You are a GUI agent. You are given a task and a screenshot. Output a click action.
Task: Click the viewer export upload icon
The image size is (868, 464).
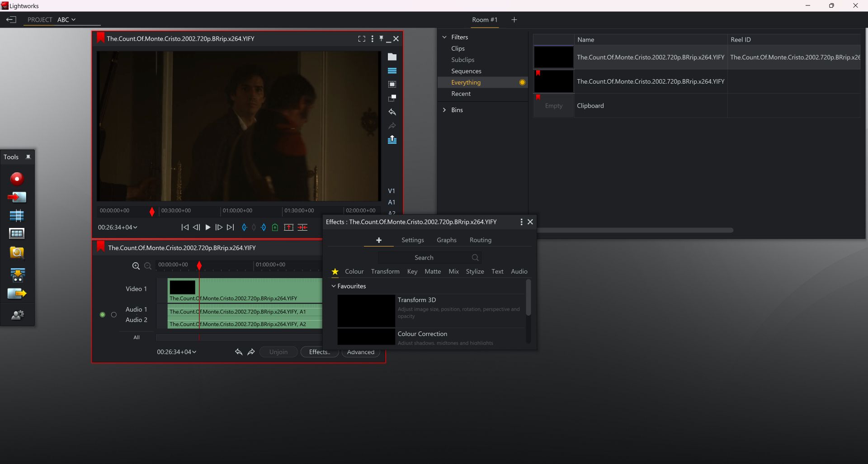point(392,140)
